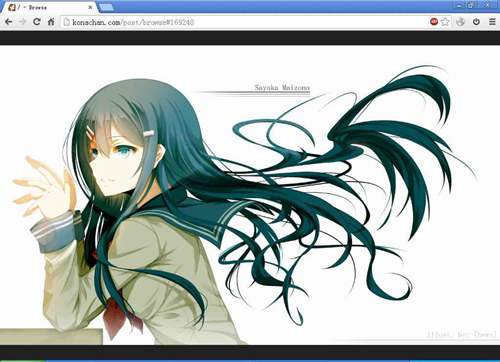Focus the konachan.com address bar
The height and width of the screenshot is (362, 500).
(245, 22)
